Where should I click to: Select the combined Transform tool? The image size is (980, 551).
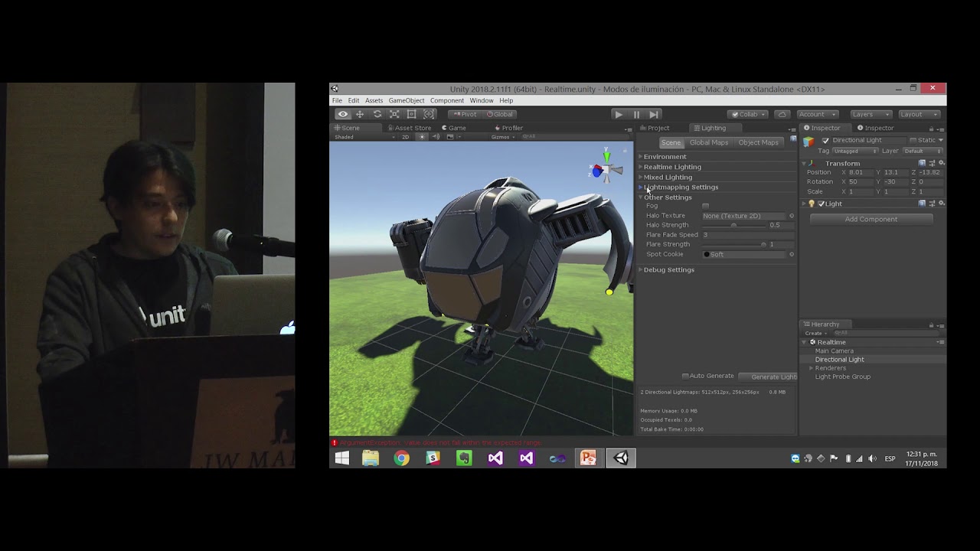coord(429,114)
